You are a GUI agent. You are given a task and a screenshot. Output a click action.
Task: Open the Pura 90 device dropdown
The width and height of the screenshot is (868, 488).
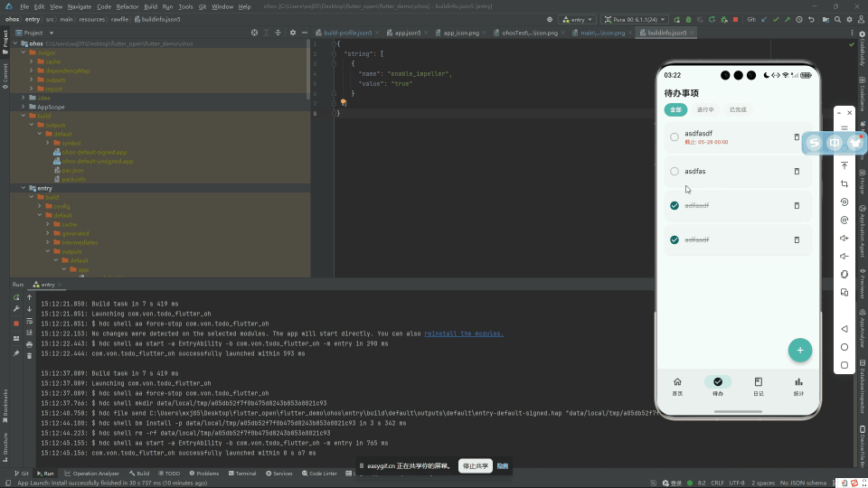635,19
